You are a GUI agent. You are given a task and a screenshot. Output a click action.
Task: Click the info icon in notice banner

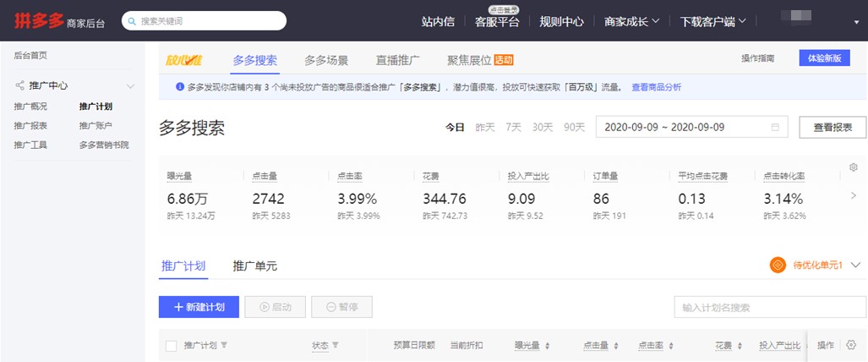[180, 87]
